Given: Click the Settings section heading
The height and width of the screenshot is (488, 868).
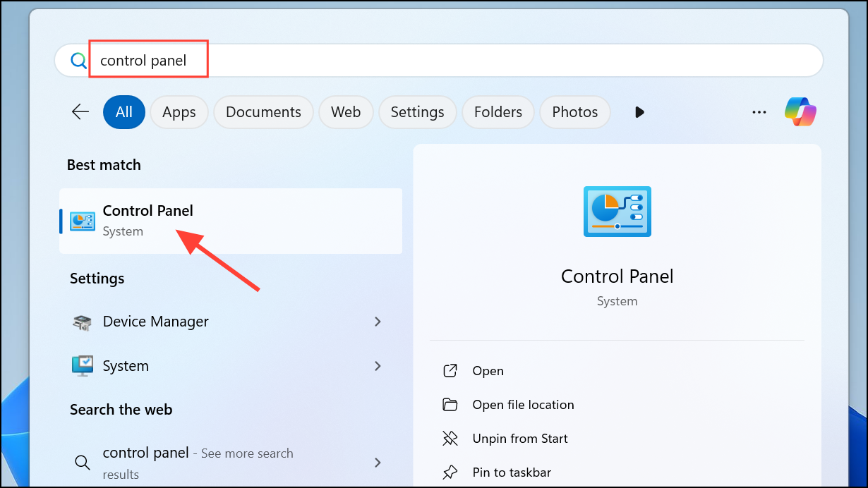Looking at the screenshot, I should pyautogui.click(x=97, y=279).
